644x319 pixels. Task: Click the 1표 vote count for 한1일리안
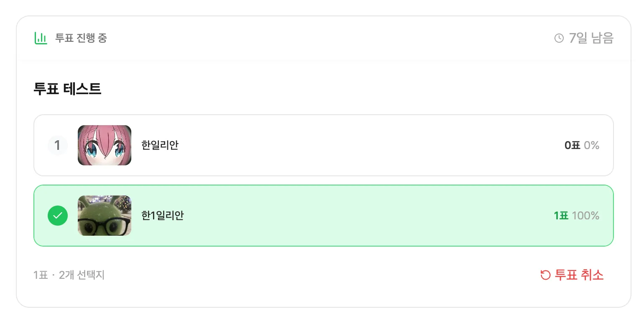[x=561, y=216]
